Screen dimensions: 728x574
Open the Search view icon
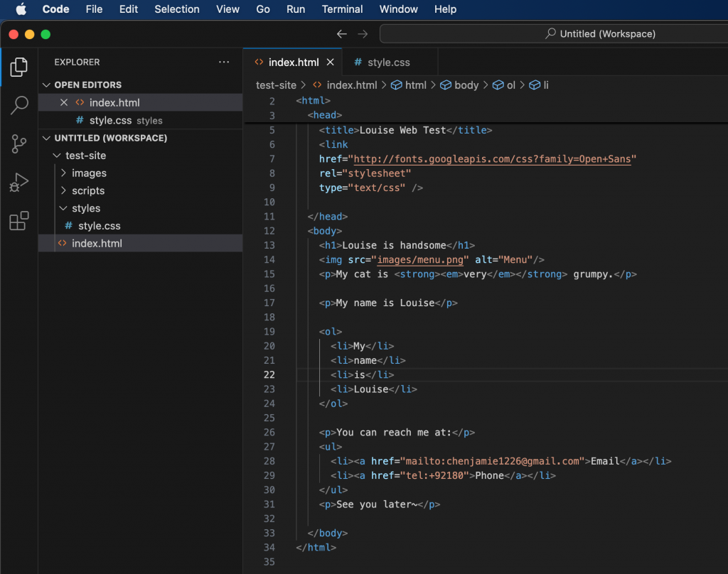(19, 106)
